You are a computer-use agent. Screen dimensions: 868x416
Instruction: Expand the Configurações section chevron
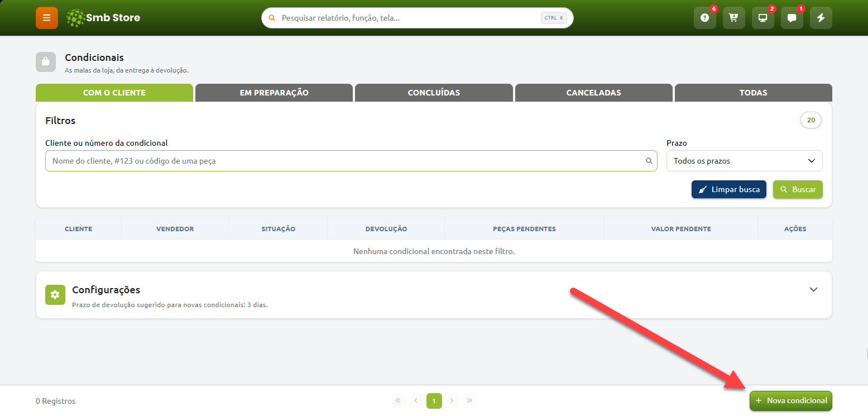click(x=814, y=289)
